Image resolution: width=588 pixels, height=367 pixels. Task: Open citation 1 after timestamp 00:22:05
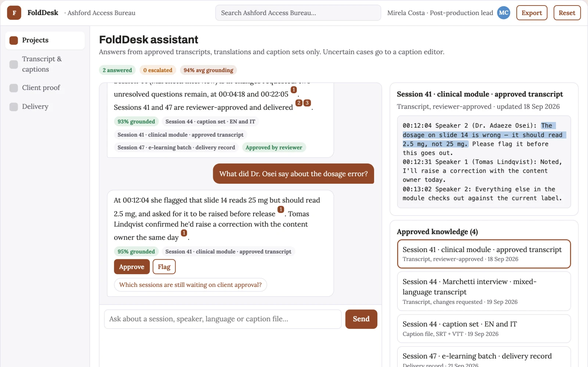294,90
